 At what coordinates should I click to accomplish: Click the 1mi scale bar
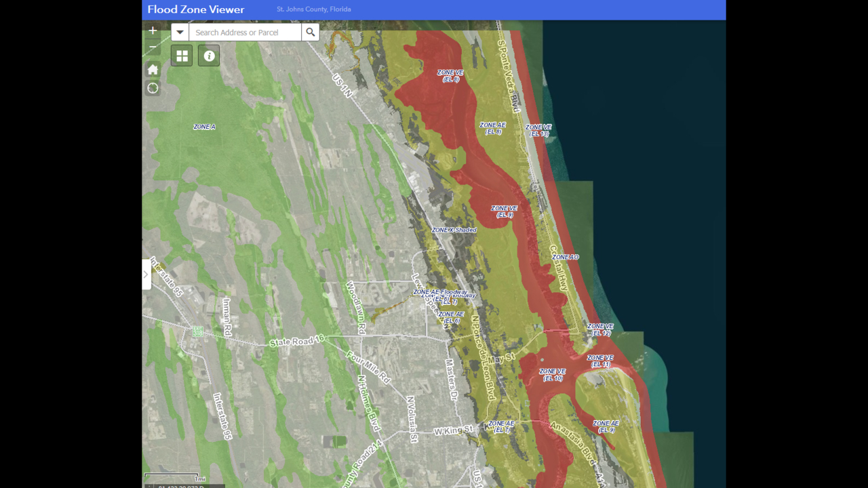[172, 477]
